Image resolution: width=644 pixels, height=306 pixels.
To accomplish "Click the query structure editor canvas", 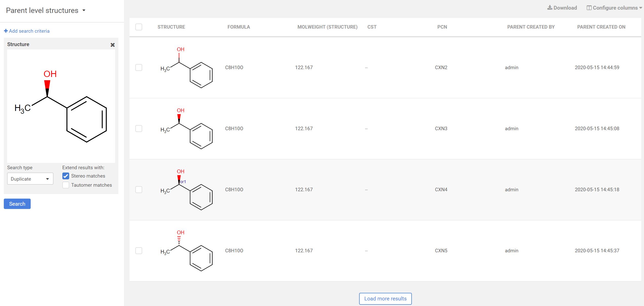I will click(x=61, y=106).
